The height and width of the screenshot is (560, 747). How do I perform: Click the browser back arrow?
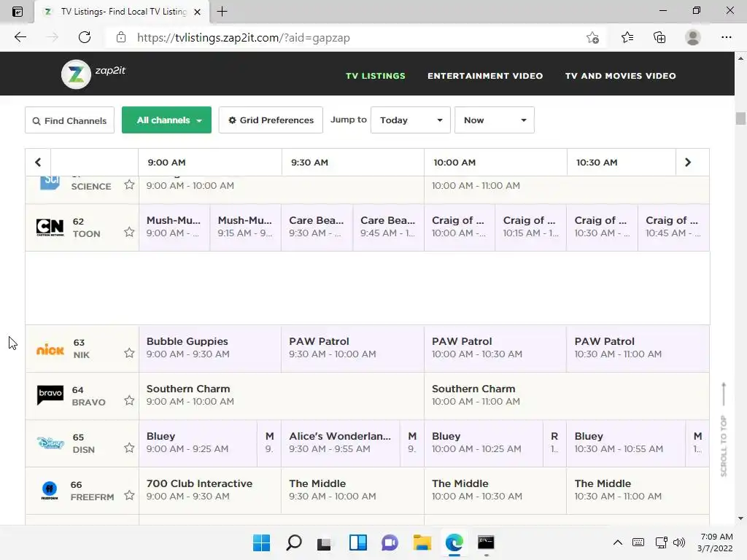tap(20, 37)
